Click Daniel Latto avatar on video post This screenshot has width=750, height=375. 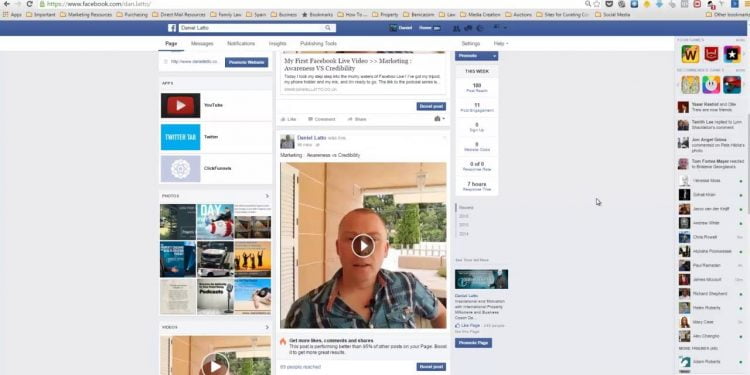coord(287,141)
